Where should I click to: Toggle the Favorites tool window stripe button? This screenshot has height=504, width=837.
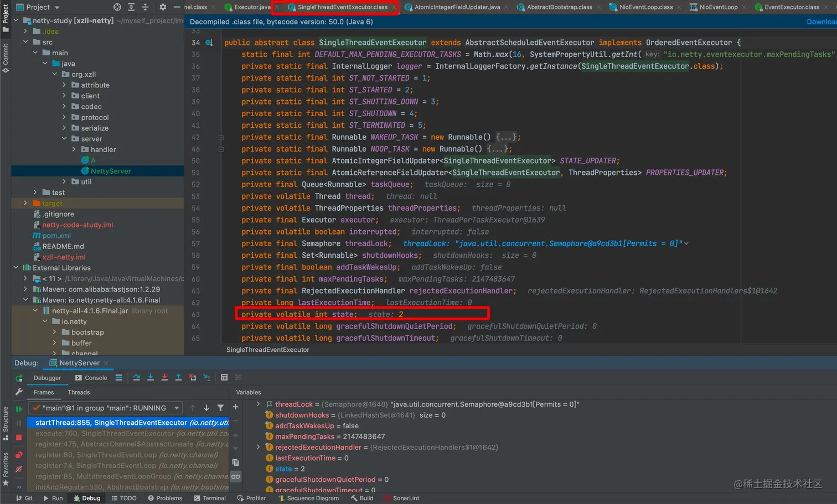click(6, 469)
